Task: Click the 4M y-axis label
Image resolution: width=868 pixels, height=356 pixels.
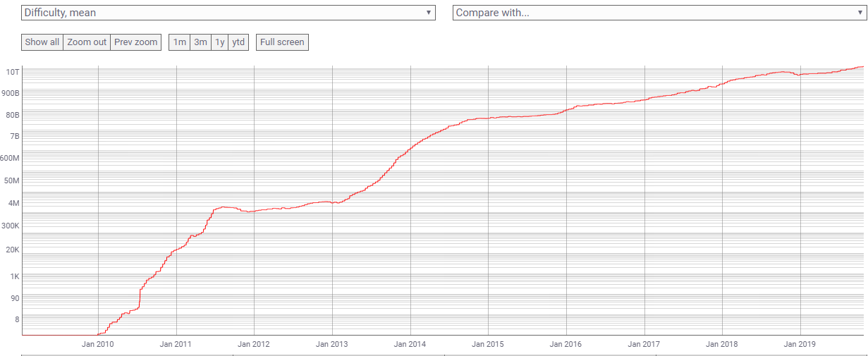Action: [x=13, y=204]
